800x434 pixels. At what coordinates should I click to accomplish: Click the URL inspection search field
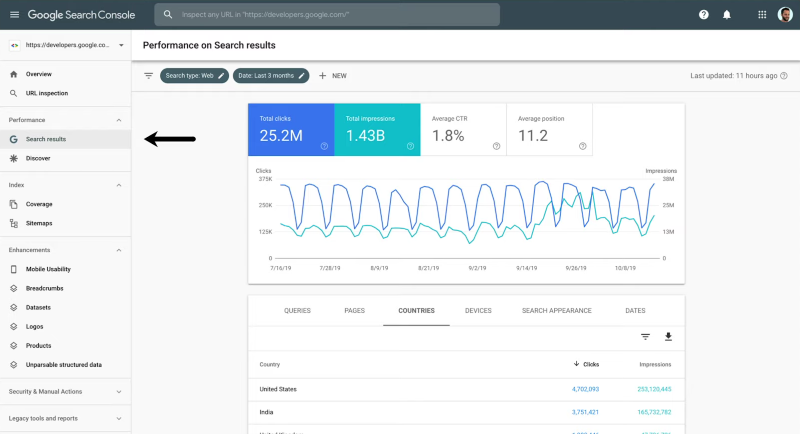pyautogui.click(x=400, y=15)
